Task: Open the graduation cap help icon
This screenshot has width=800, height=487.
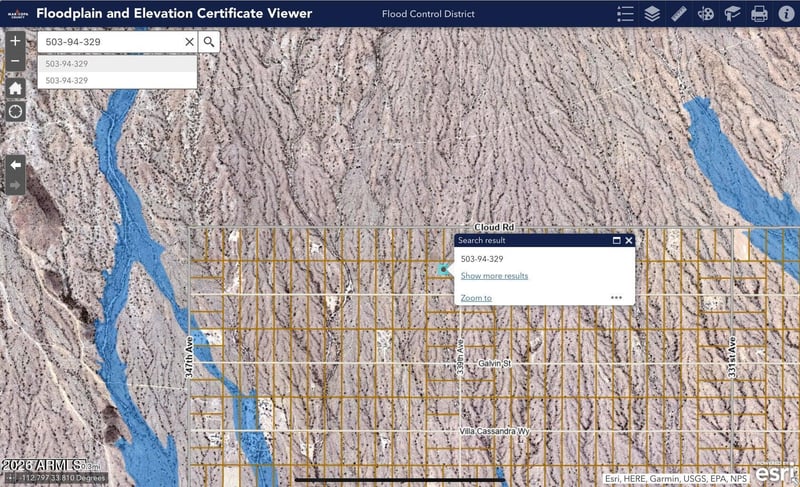Action: click(732, 14)
